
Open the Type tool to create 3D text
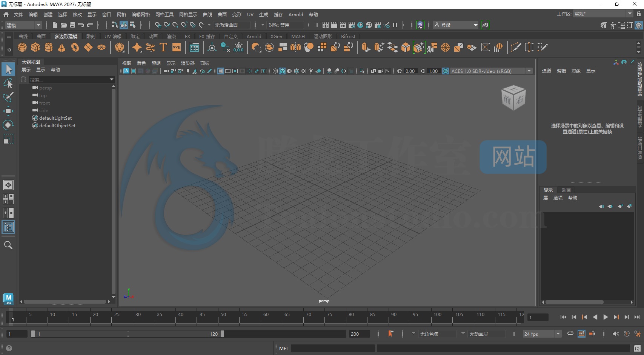163,47
